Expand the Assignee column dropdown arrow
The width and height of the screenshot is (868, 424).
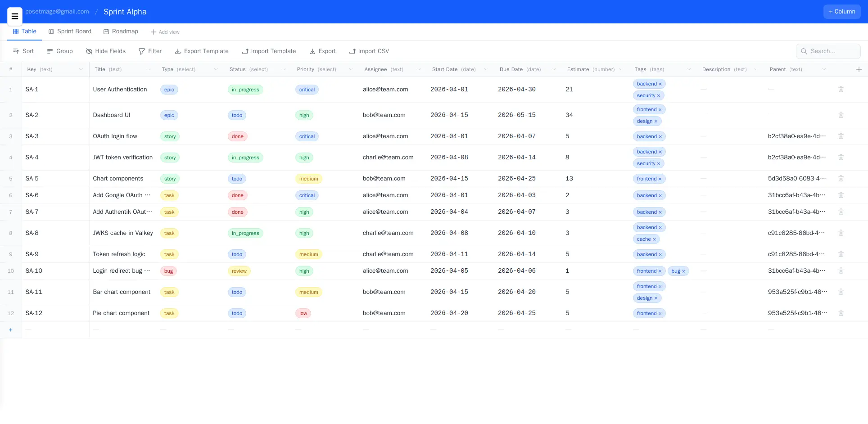pyautogui.click(x=418, y=69)
